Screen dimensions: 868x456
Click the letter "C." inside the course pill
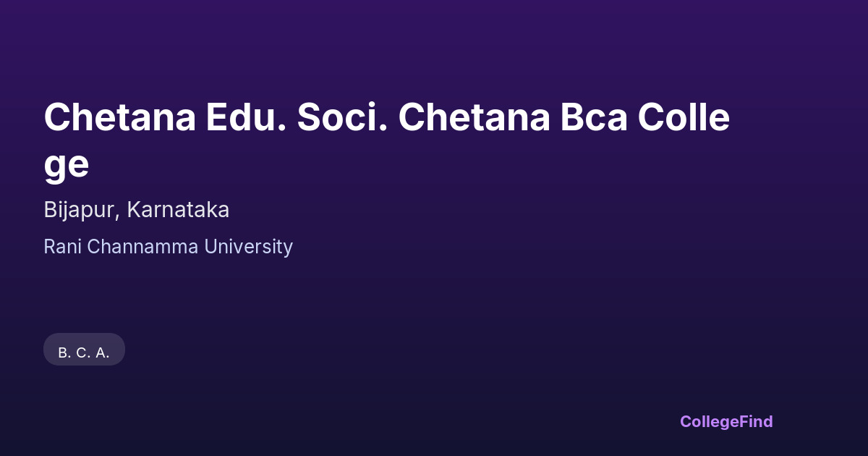point(82,353)
